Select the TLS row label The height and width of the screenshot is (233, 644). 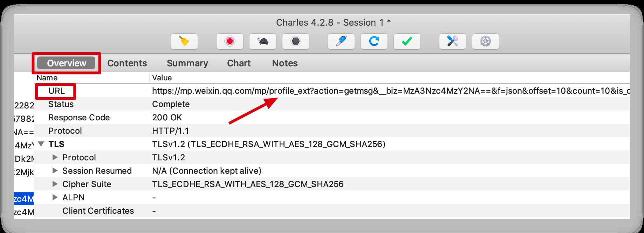pyautogui.click(x=56, y=144)
